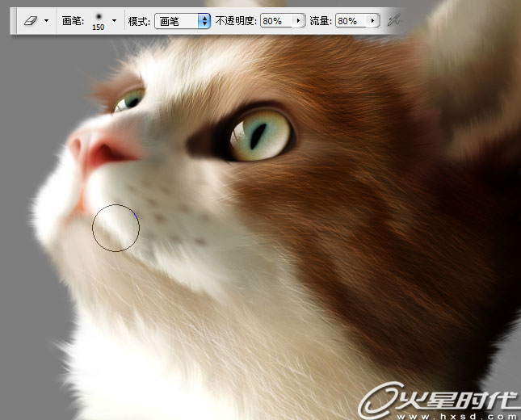Click the 不透明度 label
Viewport: 521px width, 420px height.
click(x=236, y=21)
